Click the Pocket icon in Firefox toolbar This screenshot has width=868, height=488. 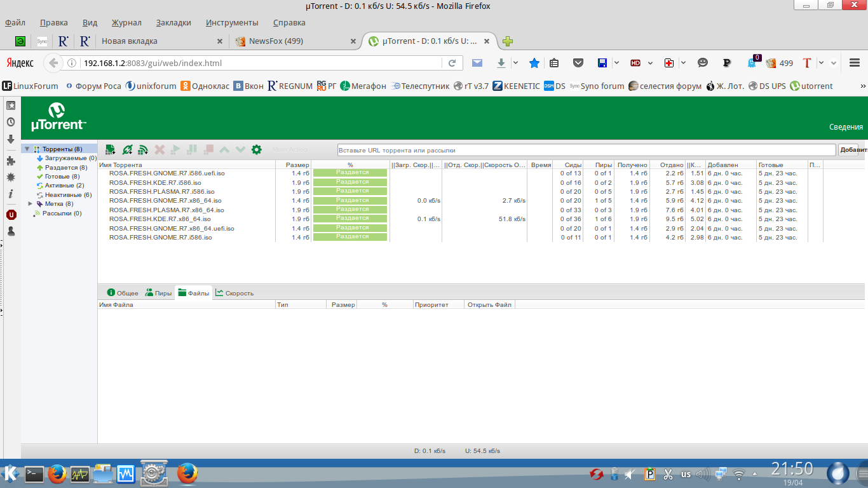tap(578, 63)
